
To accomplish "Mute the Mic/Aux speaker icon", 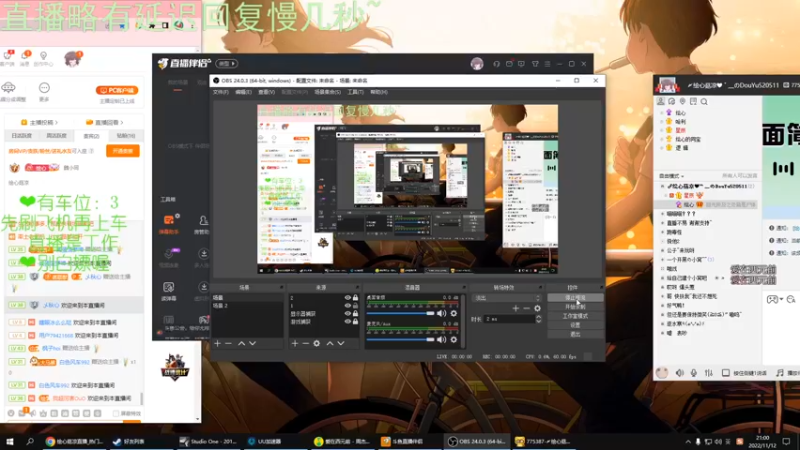I will click(441, 339).
